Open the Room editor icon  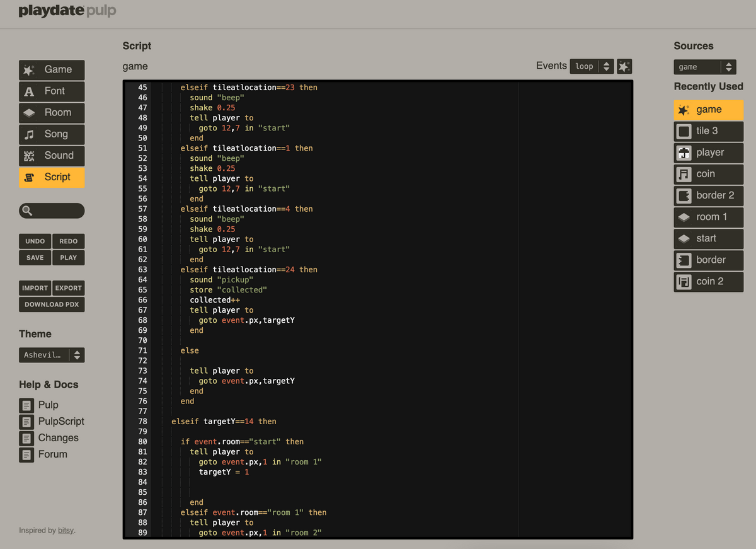point(29,113)
